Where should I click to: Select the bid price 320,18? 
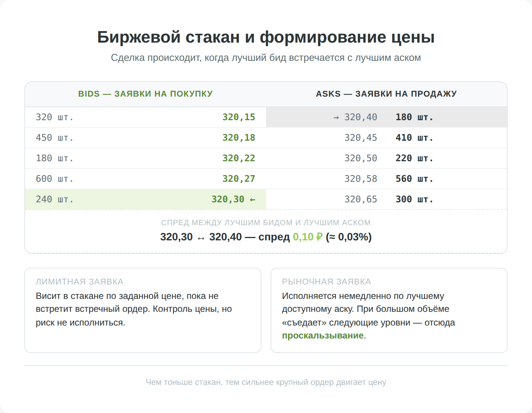click(239, 138)
